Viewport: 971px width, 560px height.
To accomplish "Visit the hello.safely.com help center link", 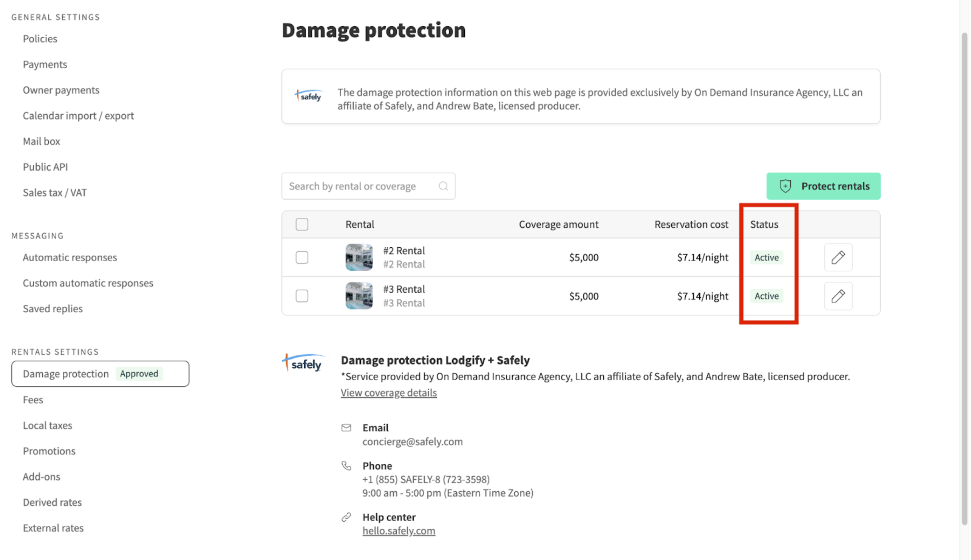I will click(x=398, y=531).
